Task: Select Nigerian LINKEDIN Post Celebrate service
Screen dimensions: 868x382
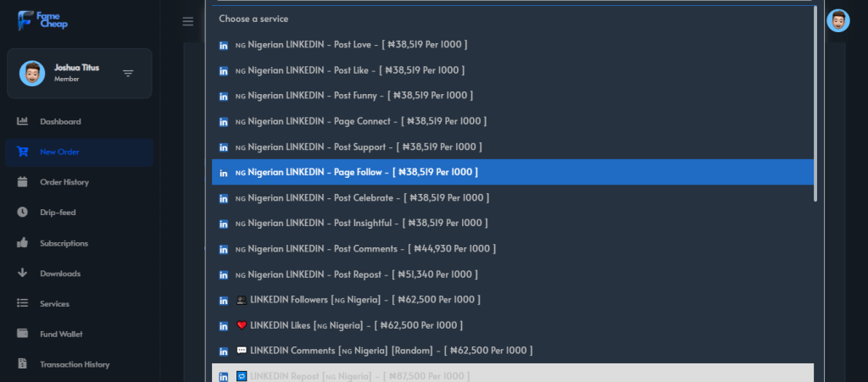Action: [x=513, y=197]
